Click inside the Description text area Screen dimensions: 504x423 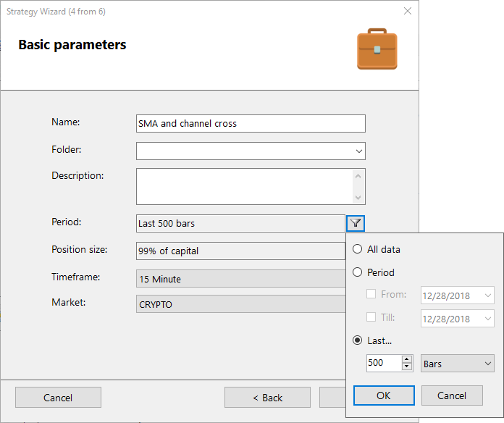point(244,186)
